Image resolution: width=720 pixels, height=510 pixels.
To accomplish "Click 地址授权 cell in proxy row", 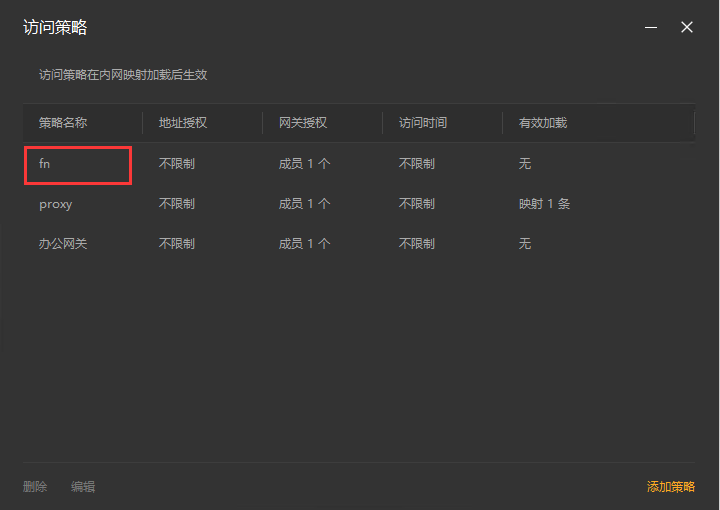I will click(x=177, y=204).
